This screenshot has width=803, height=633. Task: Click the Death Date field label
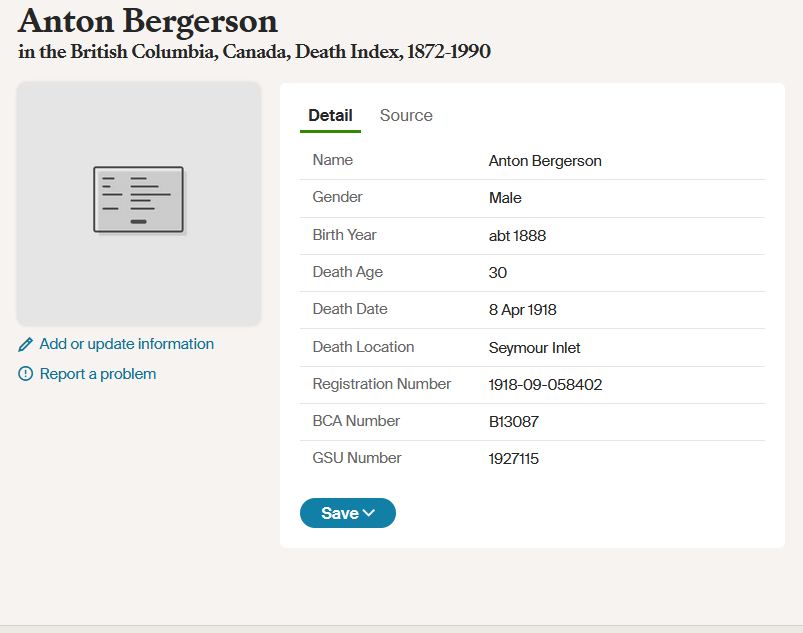(x=350, y=309)
